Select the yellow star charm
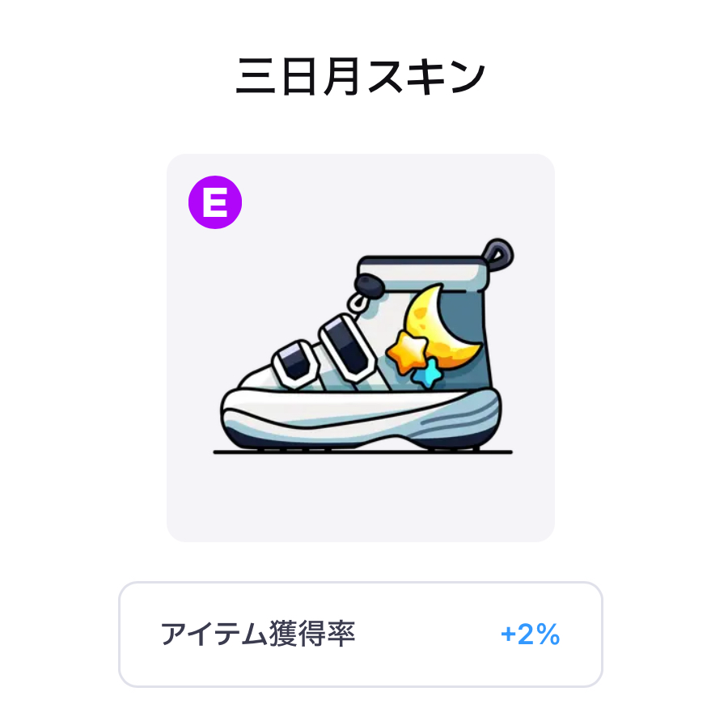 (x=407, y=353)
